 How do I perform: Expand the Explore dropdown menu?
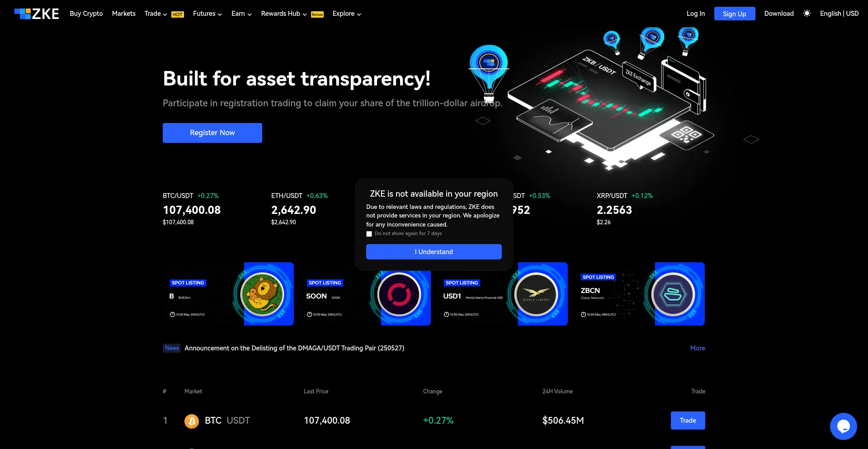(x=347, y=14)
